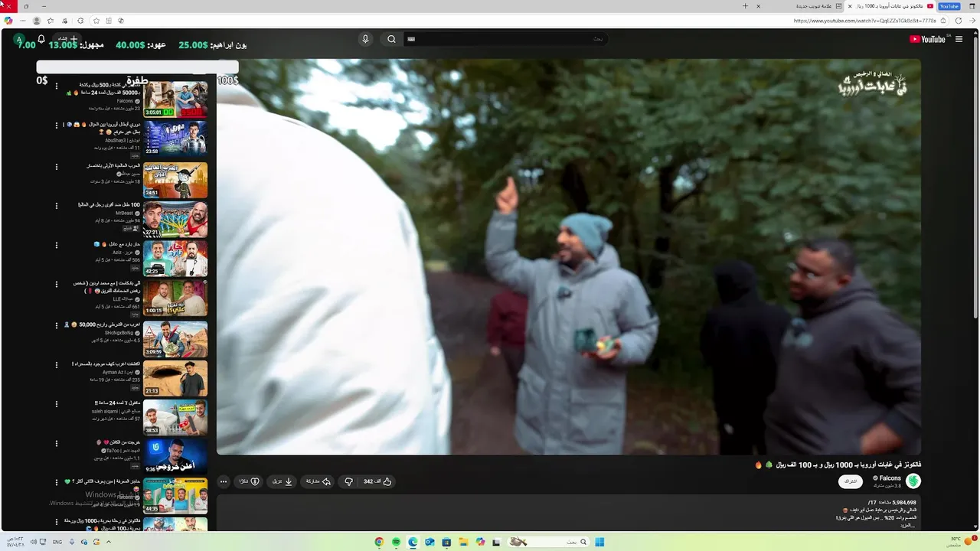
Task: Click the main video player
Action: [568, 257]
